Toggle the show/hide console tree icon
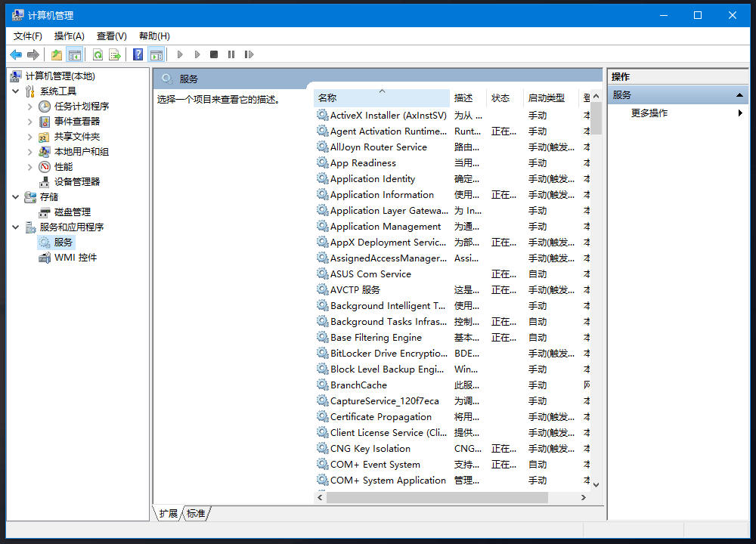The image size is (756, 544). 75,55
